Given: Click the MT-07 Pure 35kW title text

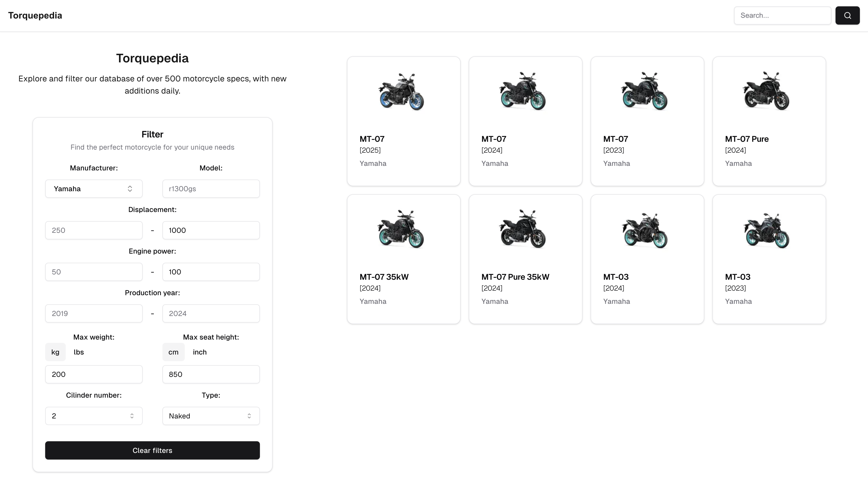Looking at the screenshot, I should [515, 277].
